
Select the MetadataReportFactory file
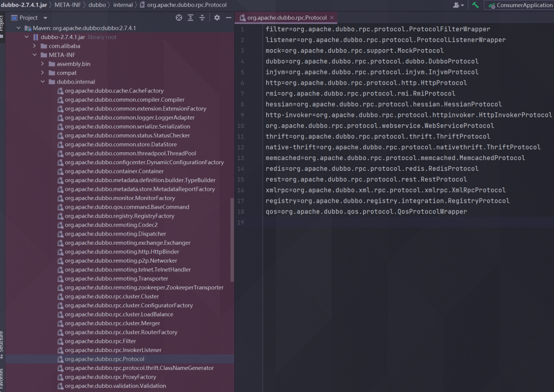coord(136,189)
